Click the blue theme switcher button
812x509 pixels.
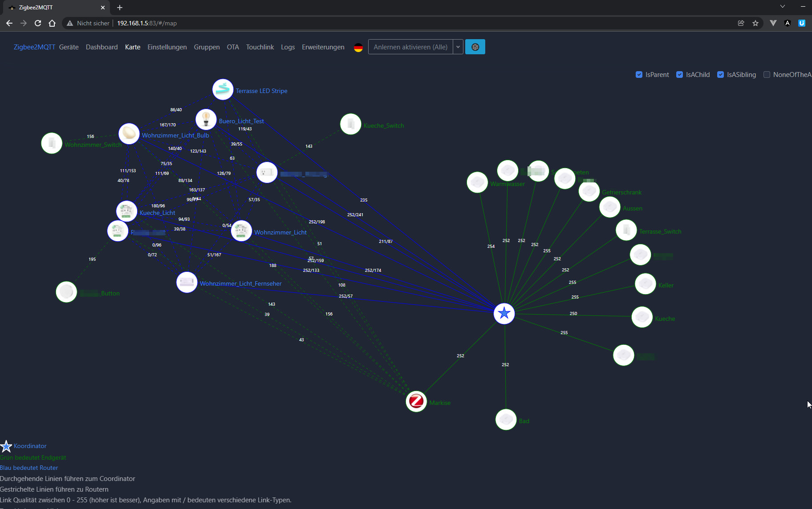point(475,47)
